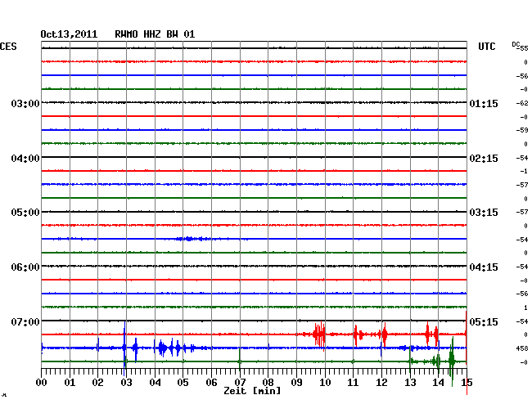Click the "UTC" column header
This screenshot has height=404, width=532.
pos(486,47)
